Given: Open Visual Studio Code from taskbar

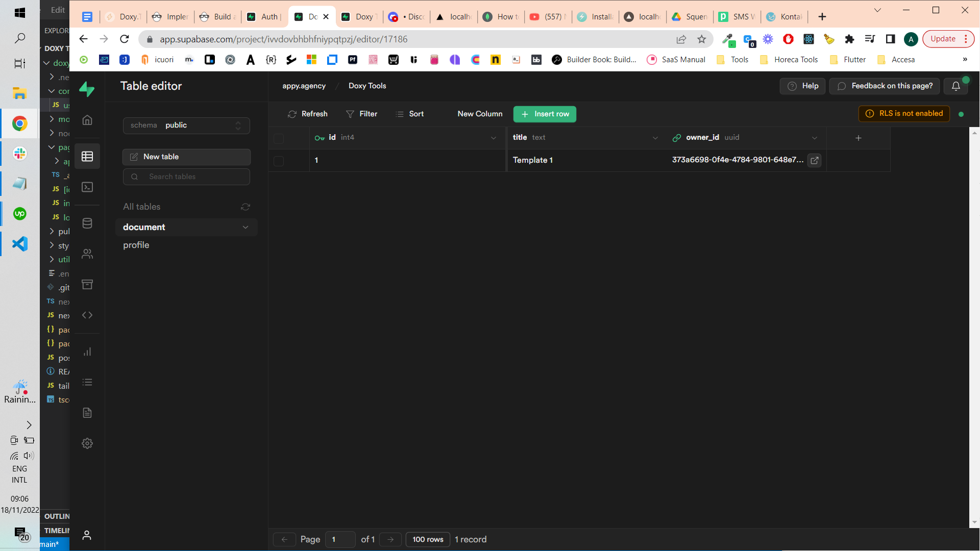Looking at the screenshot, I should coord(19,244).
